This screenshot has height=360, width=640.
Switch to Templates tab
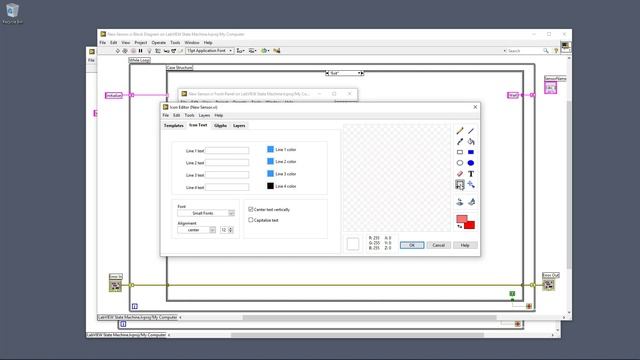pos(173,125)
